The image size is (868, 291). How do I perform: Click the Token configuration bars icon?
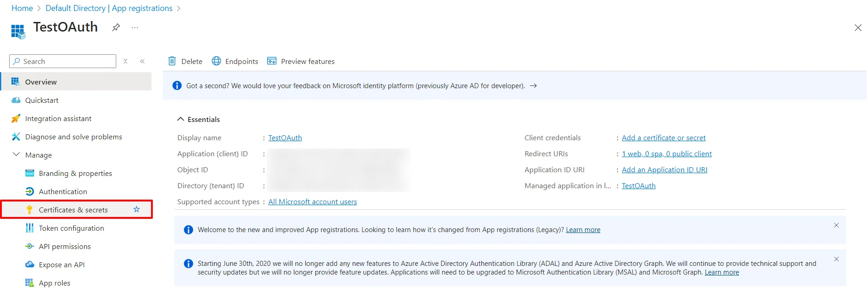point(30,228)
